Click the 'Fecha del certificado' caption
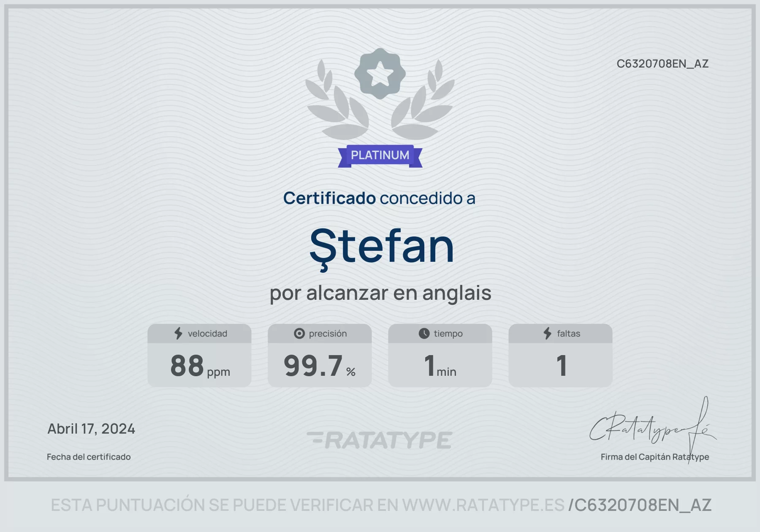 click(89, 457)
